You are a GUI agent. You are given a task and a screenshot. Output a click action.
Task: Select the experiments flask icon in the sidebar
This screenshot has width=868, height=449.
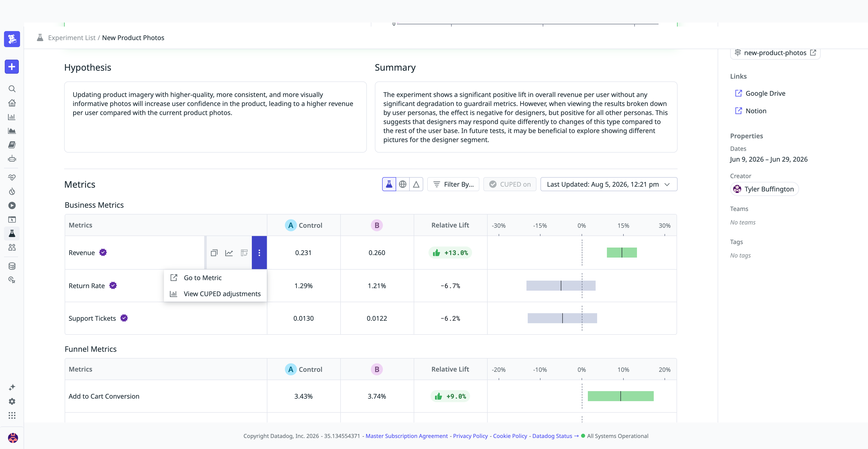point(12,234)
